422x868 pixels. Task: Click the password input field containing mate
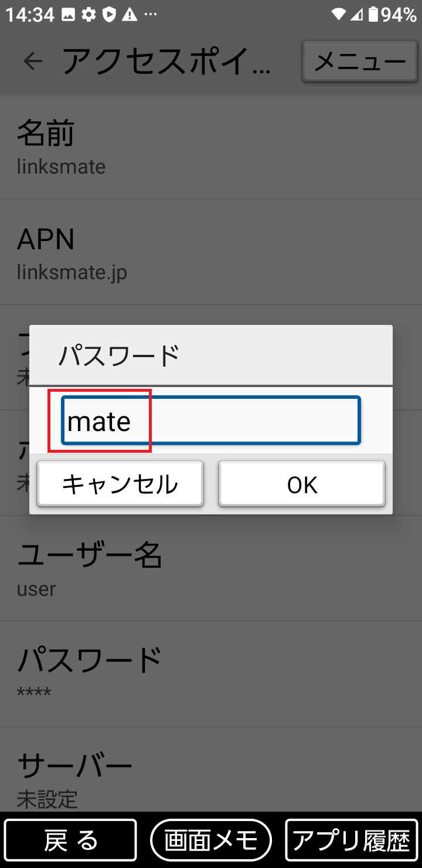[x=211, y=421]
